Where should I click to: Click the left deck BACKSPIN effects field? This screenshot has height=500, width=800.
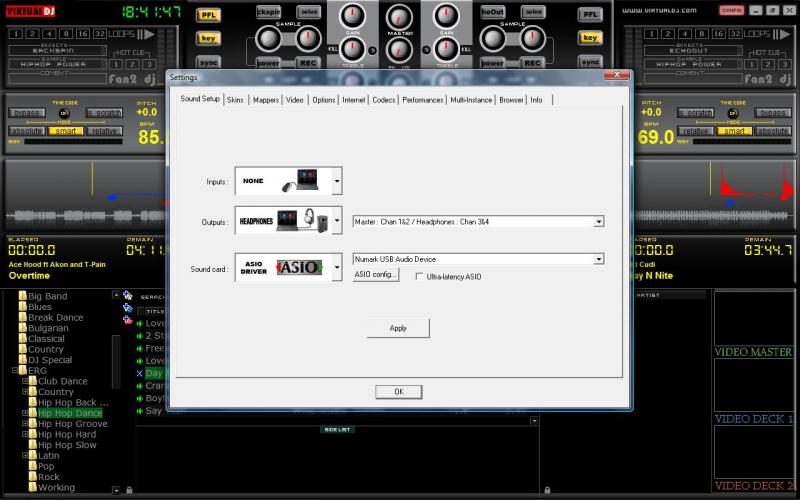tap(57, 51)
